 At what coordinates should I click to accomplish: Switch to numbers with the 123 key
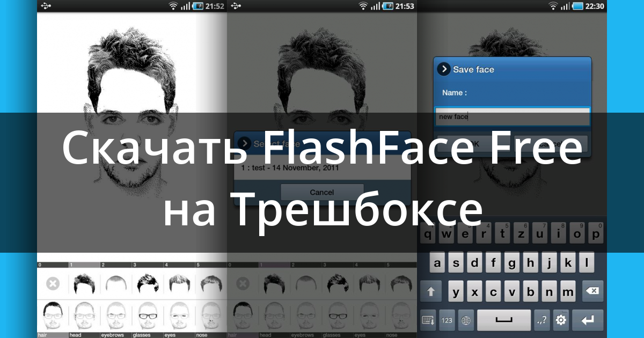pos(447,320)
